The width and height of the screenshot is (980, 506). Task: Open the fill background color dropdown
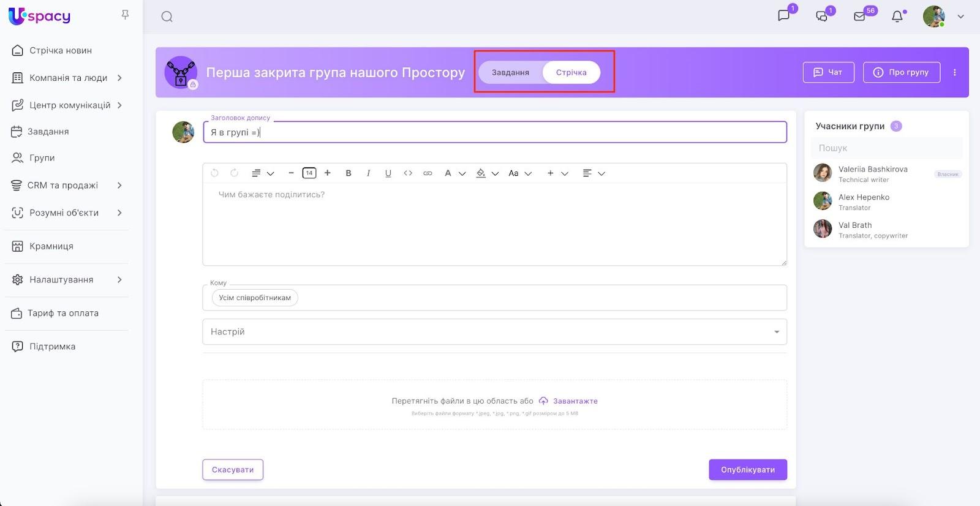coord(488,173)
